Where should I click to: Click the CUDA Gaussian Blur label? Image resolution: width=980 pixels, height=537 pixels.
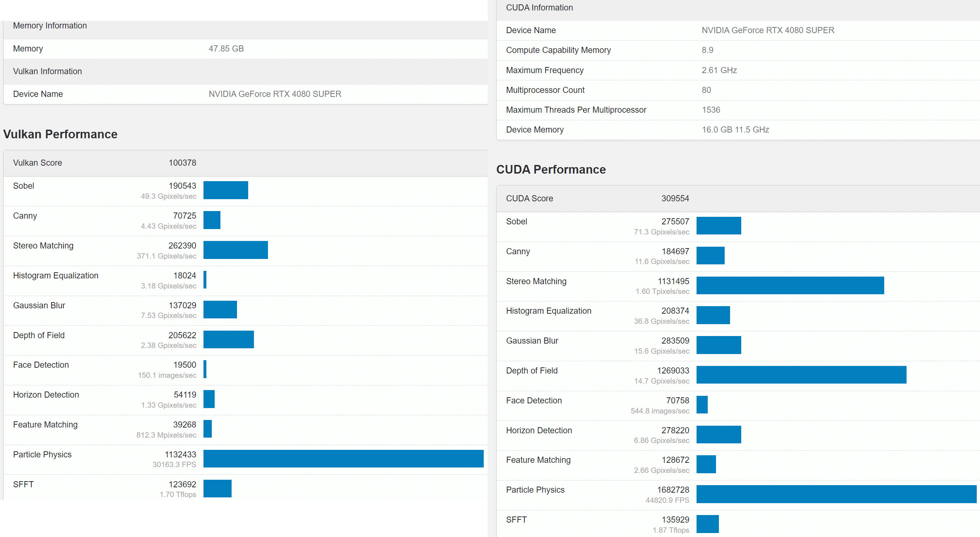pos(532,341)
